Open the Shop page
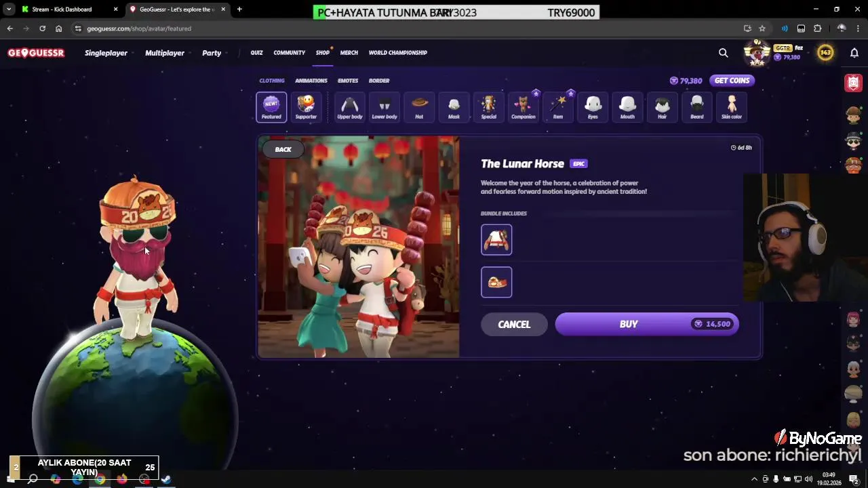 click(x=323, y=53)
